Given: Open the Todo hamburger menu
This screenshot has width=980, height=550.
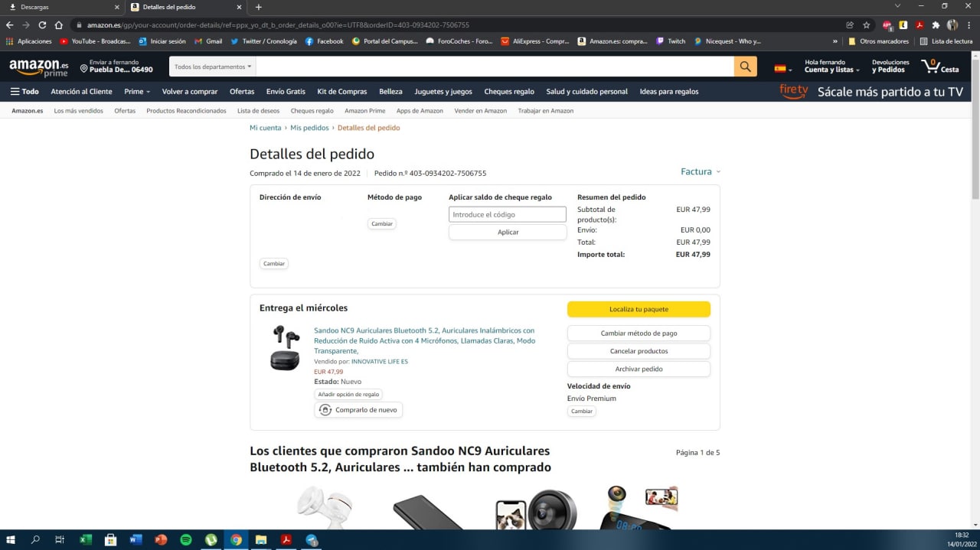Looking at the screenshot, I should point(24,92).
